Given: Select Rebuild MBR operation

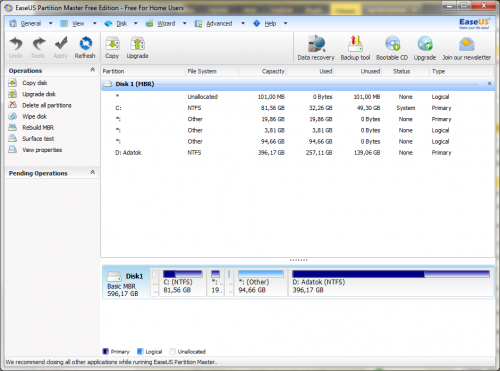Looking at the screenshot, I should pyautogui.click(x=38, y=127).
